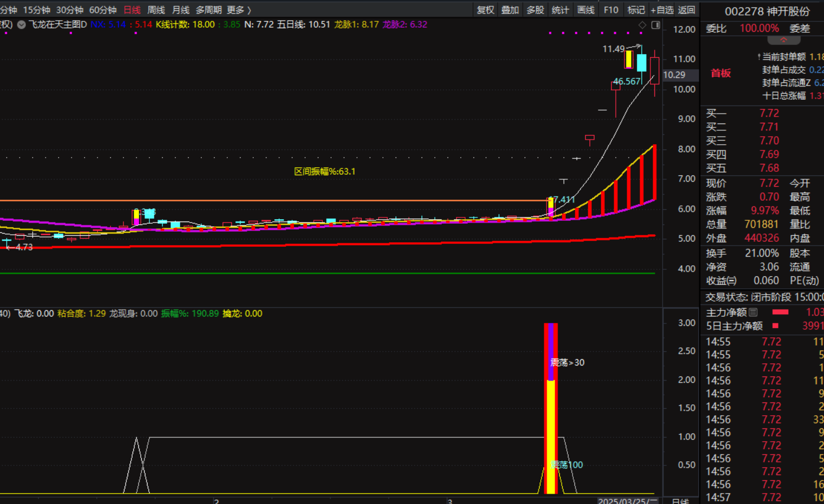Screen dimensions: 824x504
Task: Toggle the 叠加 overlay option
Action: tap(510, 10)
